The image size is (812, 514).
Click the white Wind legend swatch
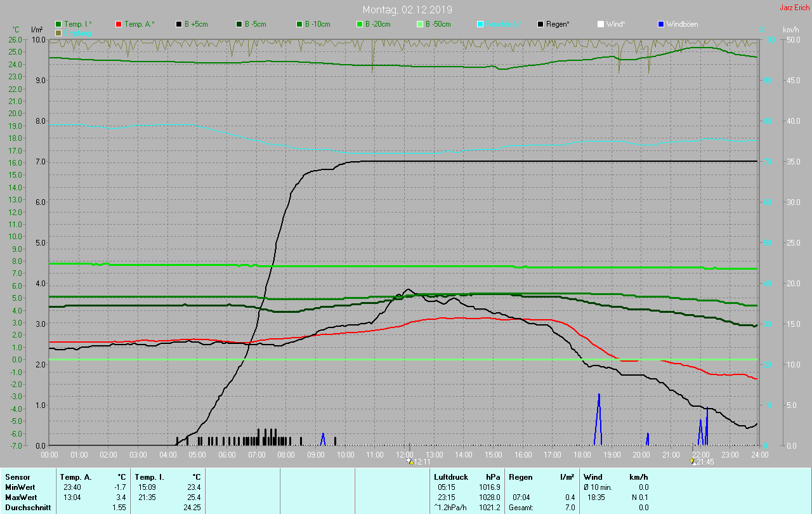(x=601, y=24)
